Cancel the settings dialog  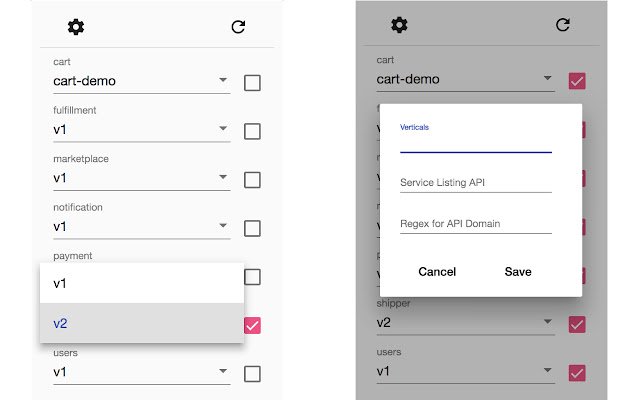pos(437,272)
